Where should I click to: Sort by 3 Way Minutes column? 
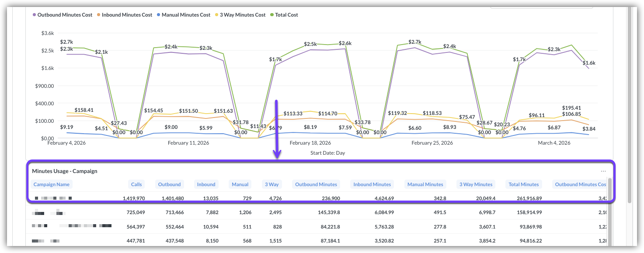[x=476, y=184]
